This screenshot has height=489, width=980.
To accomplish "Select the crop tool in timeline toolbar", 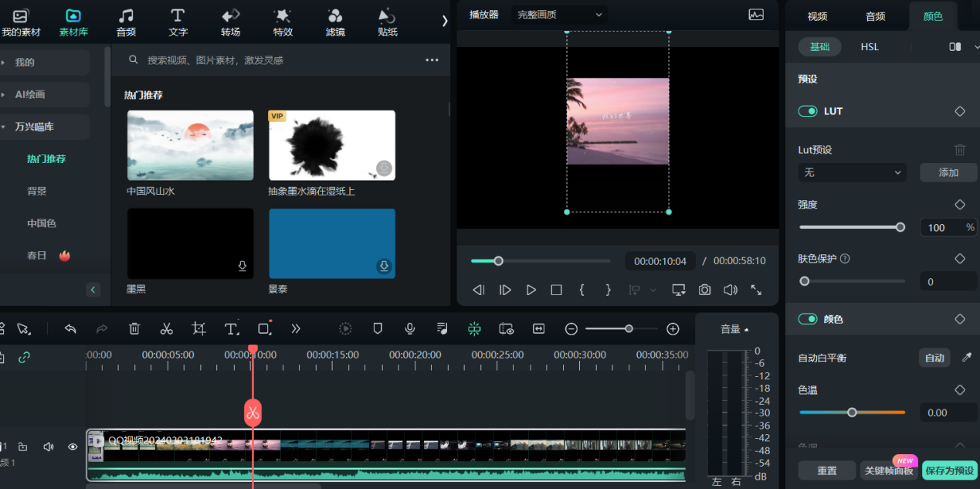I will [x=199, y=329].
